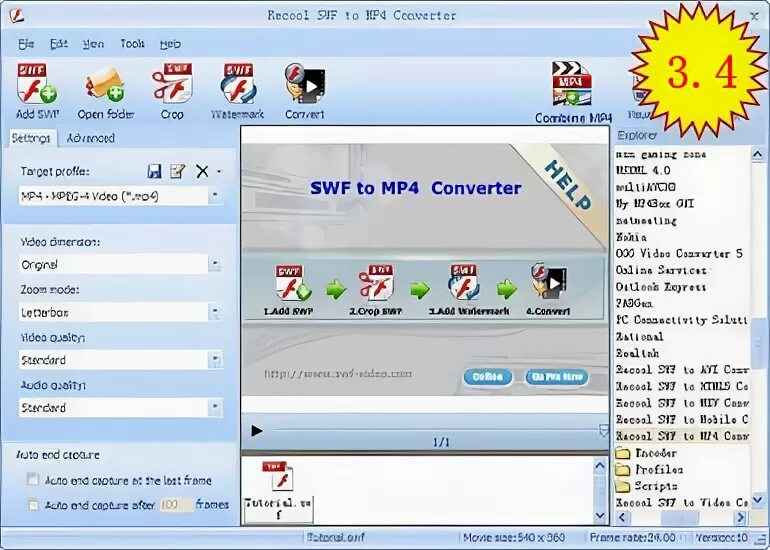Expand the arrow next to delete profile X
The image size is (770, 550).
[219, 171]
